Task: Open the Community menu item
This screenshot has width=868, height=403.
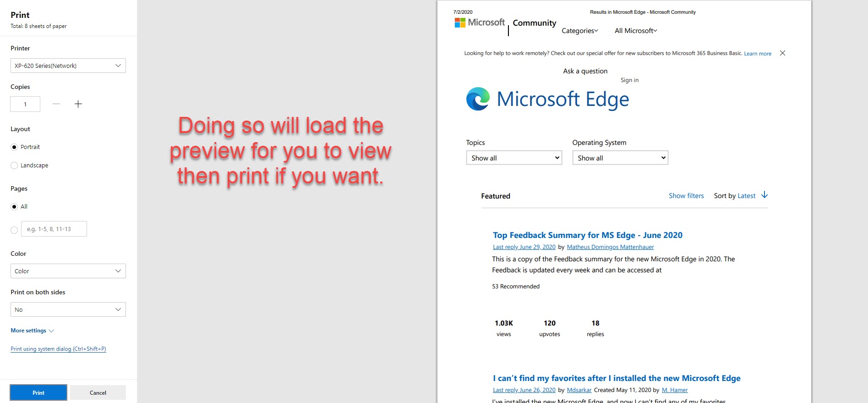Action: pos(535,23)
